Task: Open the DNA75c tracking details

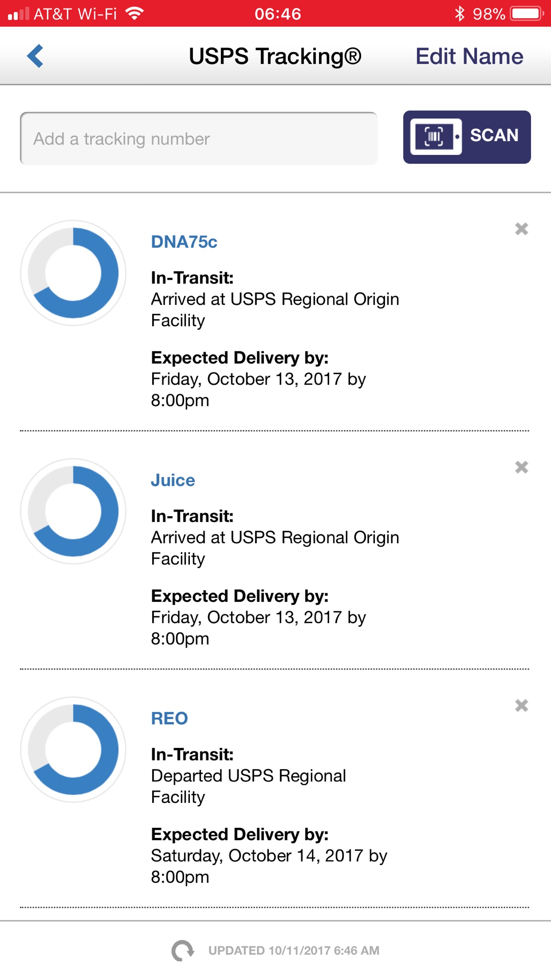Action: [184, 242]
